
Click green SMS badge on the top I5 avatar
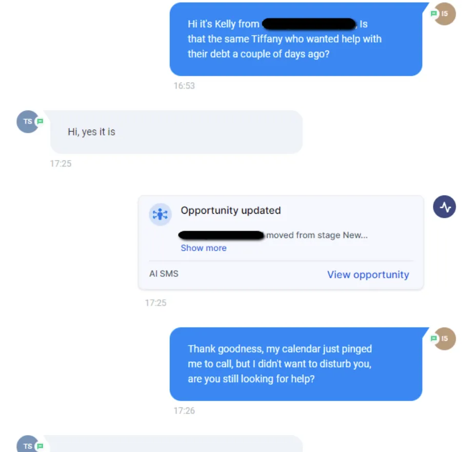coord(434,13)
